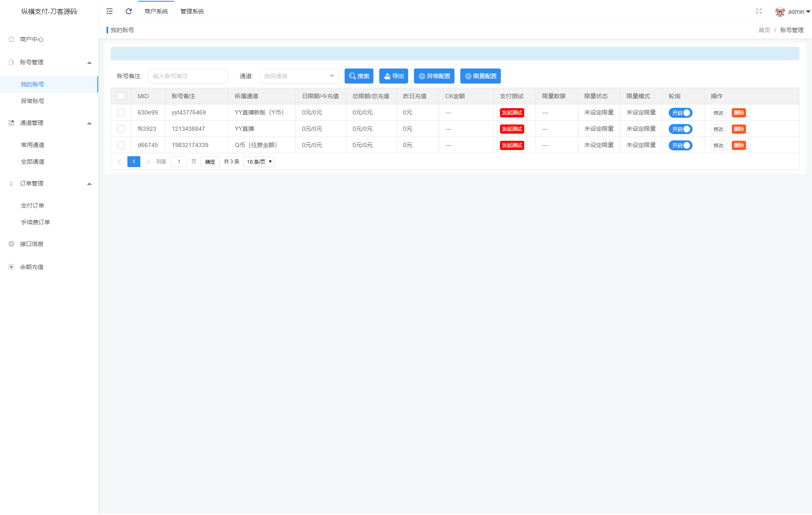Check the row checkbox for MID 630e99
The height and width of the screenshot is (515, 812).
point(121,112)
